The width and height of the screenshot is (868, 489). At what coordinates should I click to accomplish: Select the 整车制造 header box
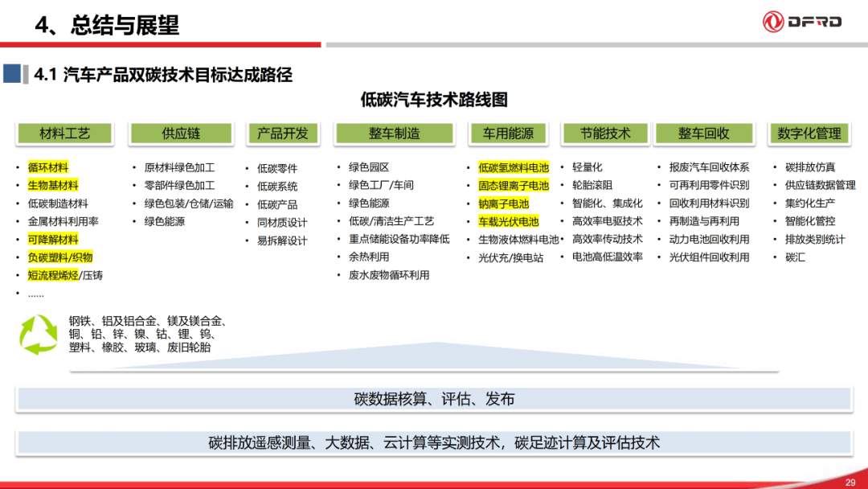[x=393, y=134]
